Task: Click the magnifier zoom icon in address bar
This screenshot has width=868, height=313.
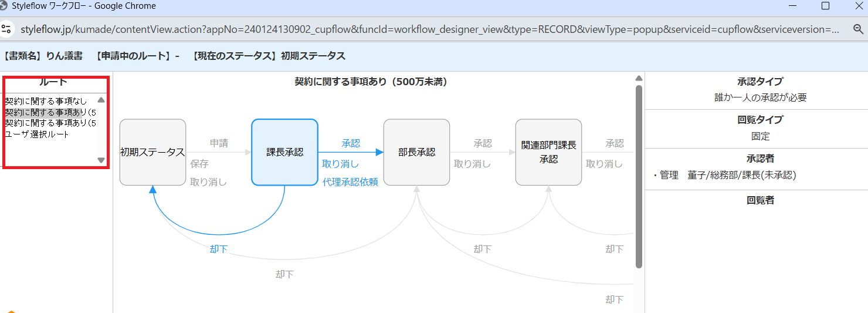Action: 858,29
